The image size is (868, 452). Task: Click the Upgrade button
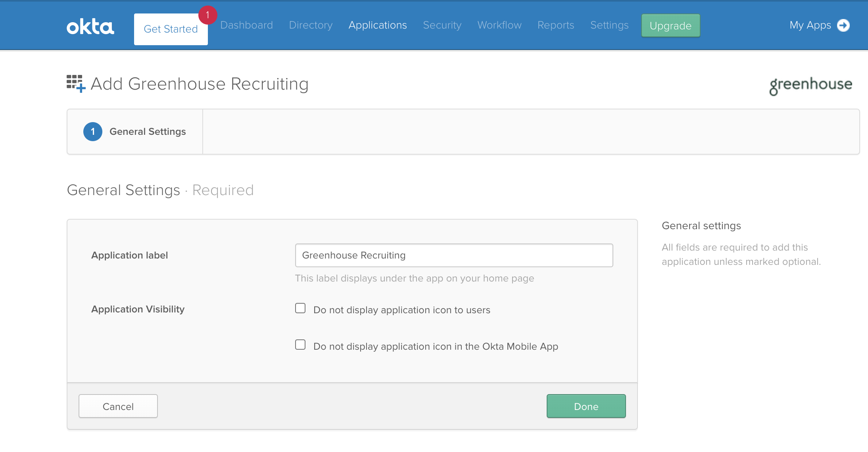670,26
